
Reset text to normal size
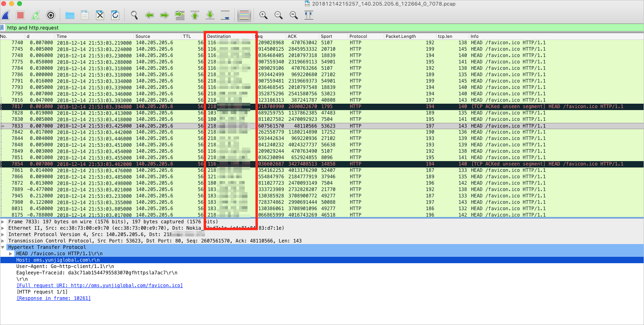(x=294, y=16)
